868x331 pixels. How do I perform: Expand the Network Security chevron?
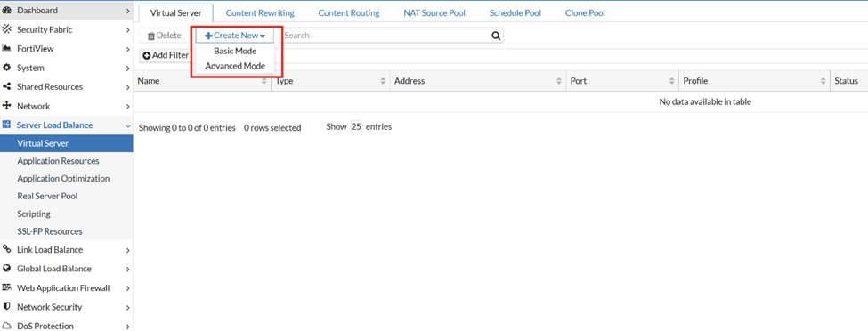coord(127,307)
